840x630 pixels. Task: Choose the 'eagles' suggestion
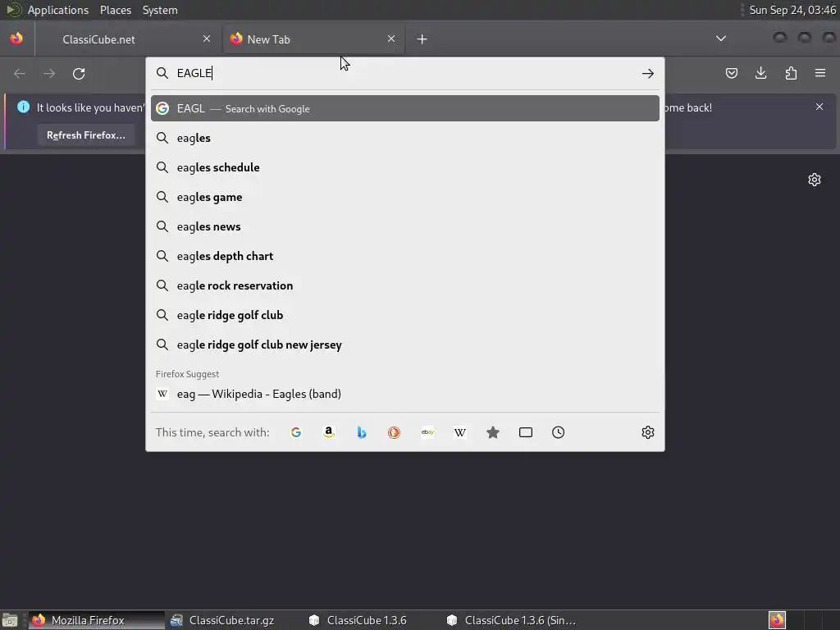(405, 138)
